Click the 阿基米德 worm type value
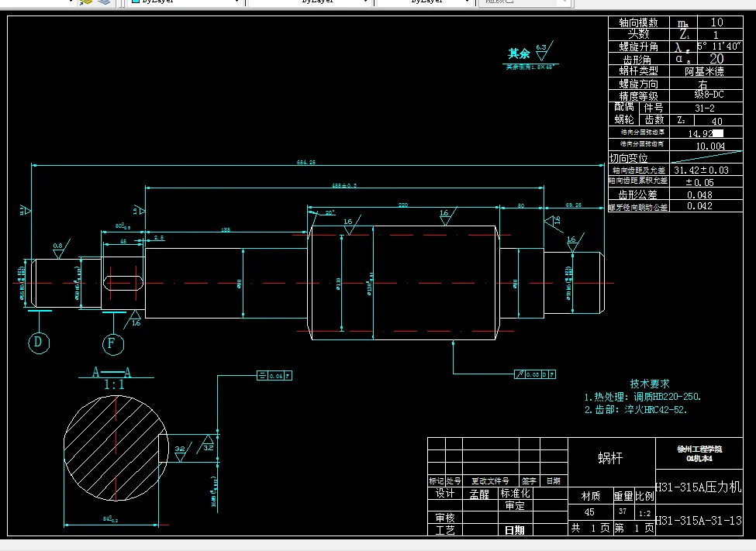 704,71
